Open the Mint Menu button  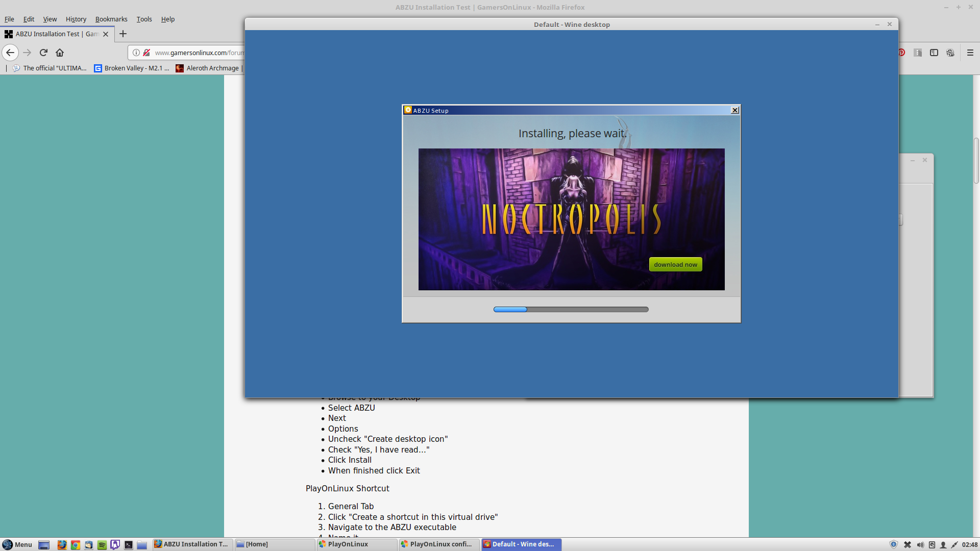(17, 544)
